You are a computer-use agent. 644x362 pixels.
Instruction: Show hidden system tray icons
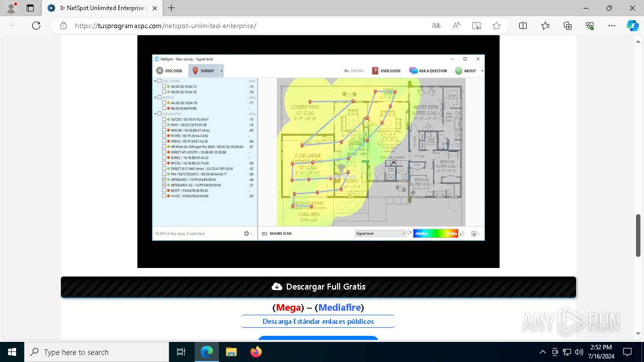[542, 352]
